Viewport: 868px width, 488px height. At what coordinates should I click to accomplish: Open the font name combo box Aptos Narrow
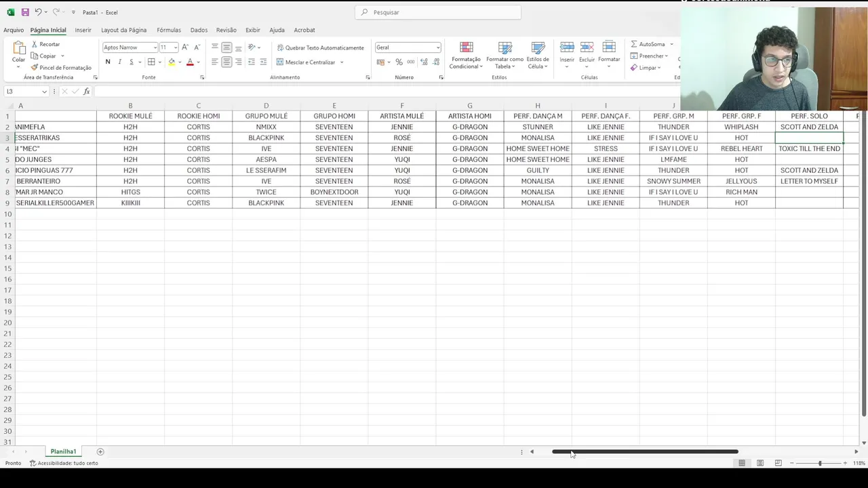tap(130, 47)
